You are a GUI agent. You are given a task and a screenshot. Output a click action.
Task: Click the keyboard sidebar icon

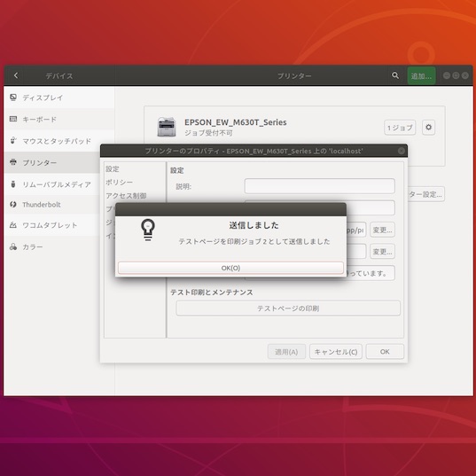click(x=13, y=119)
